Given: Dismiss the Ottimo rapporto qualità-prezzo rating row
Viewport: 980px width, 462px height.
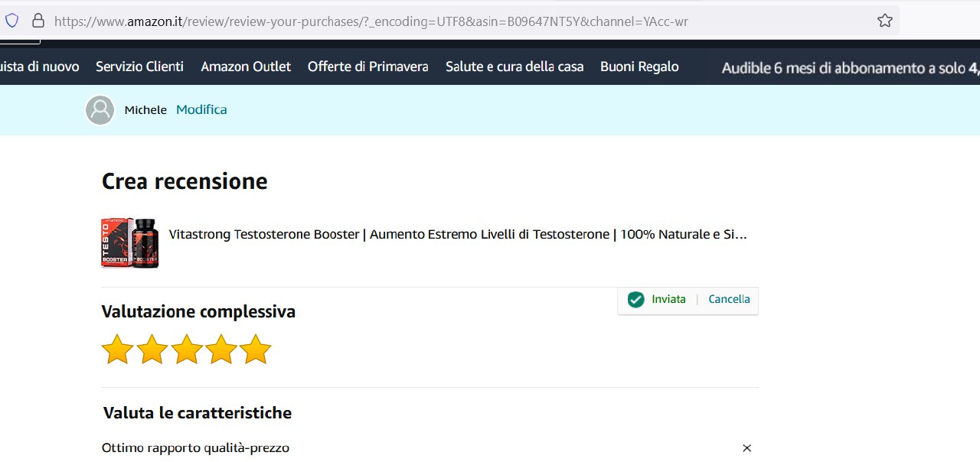Looking at the screenshot, I should click(x=746, y=448).
